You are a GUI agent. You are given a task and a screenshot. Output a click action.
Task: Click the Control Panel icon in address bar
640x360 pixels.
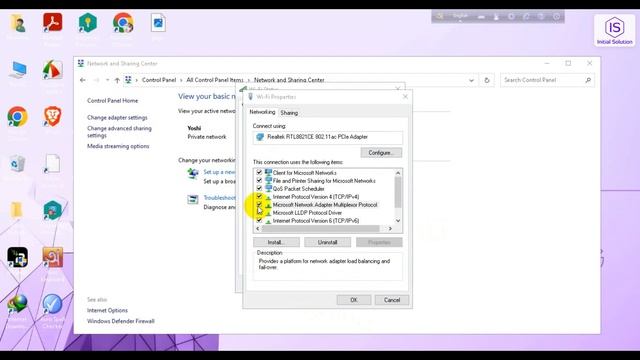128,80
